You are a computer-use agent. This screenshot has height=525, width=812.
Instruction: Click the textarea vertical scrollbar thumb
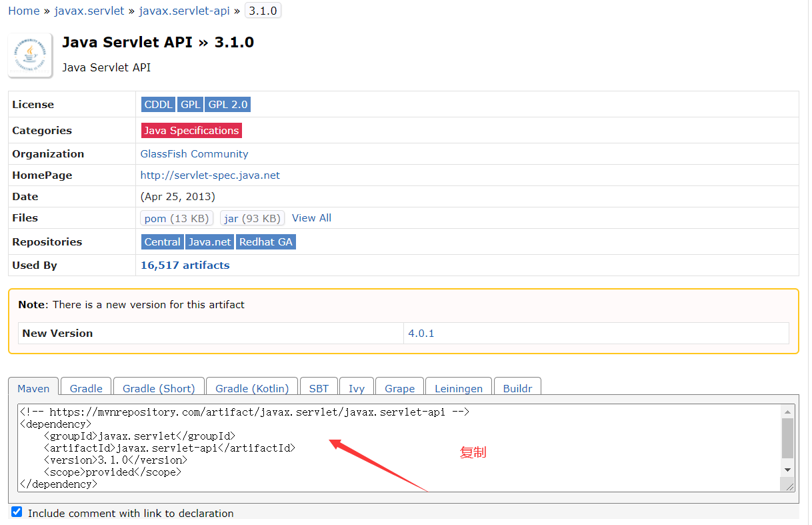pyautogui.click(x=788, y=438)
